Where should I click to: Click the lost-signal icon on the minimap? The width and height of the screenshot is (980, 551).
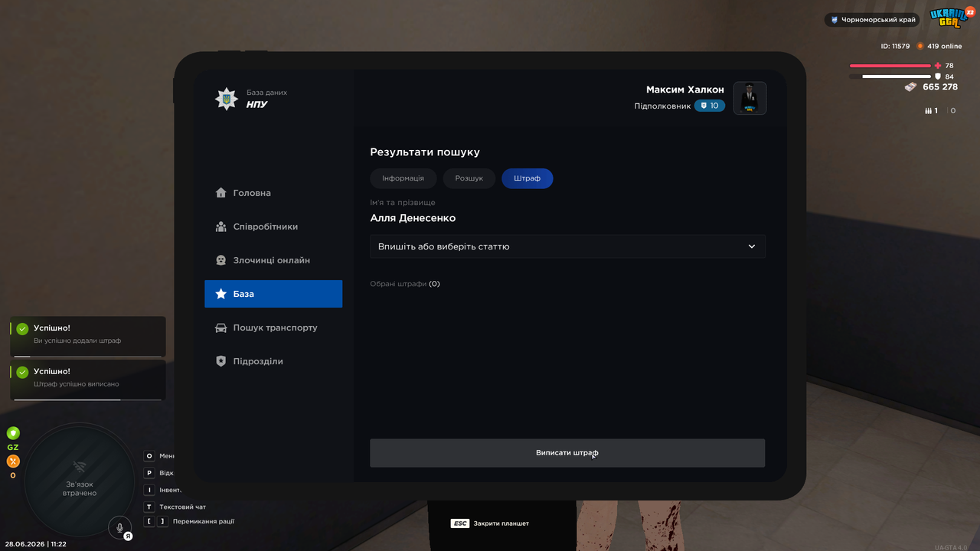tap(79, 466)
